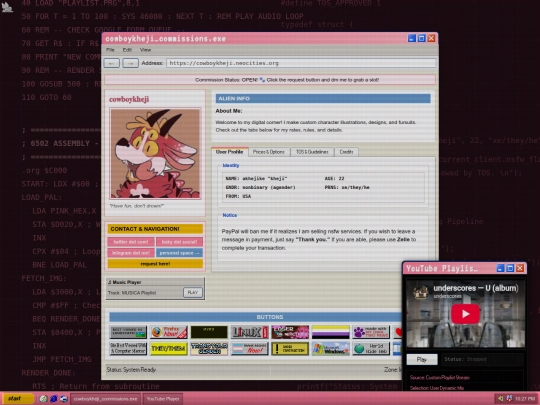540x405 pixels.
Task: Click the purple paw print badge
Action: coord(371,332)
